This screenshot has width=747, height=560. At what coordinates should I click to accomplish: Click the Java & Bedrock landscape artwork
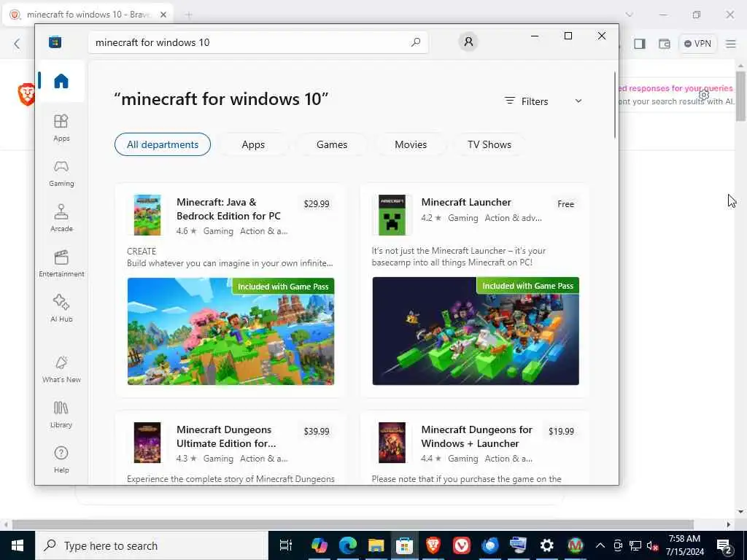click(x=231, y=331)
